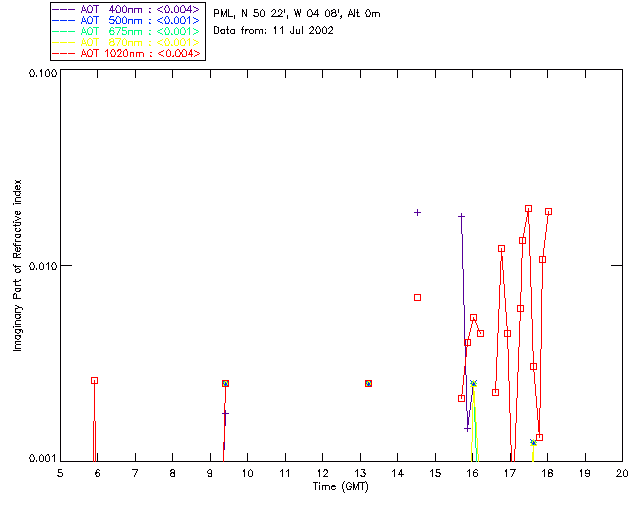
Task: Click the Time (GMT) axis label
Action: (x=340, y=487)
